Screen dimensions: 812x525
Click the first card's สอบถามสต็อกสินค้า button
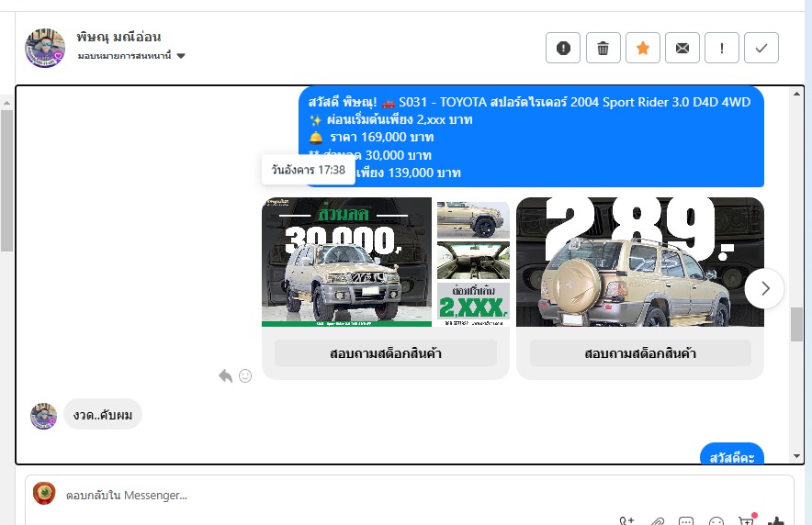tap(385, 353)
